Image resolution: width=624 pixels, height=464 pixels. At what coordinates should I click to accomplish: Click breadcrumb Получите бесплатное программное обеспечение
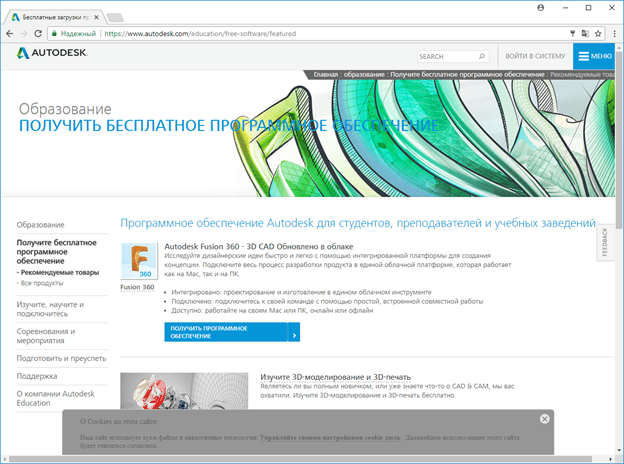click(467, 74)
